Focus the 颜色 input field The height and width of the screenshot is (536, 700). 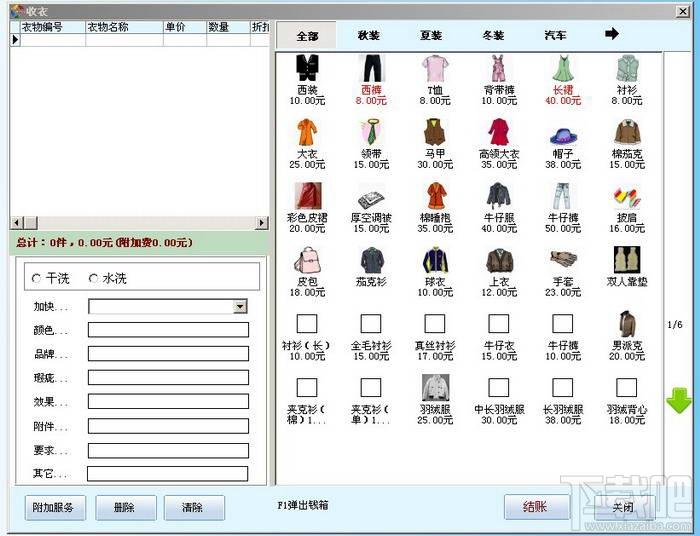pyautogui.click(x=168, y=330)
